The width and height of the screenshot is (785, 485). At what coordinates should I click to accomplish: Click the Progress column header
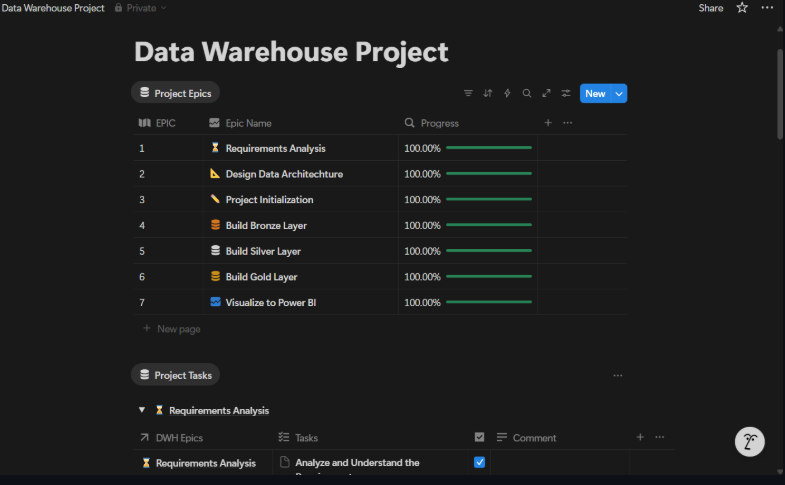pos(432,123)
